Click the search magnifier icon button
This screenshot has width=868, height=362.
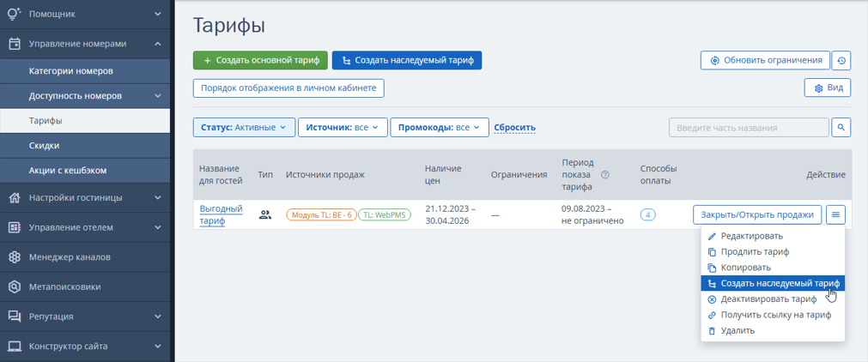tap(841, 127)
